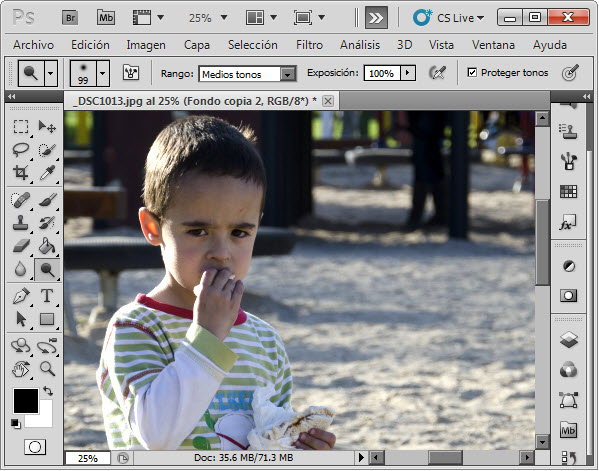Select the Zoom tool in toolbox
The height and width of the screenshot is (471, 599).
[x=47, y=369]
